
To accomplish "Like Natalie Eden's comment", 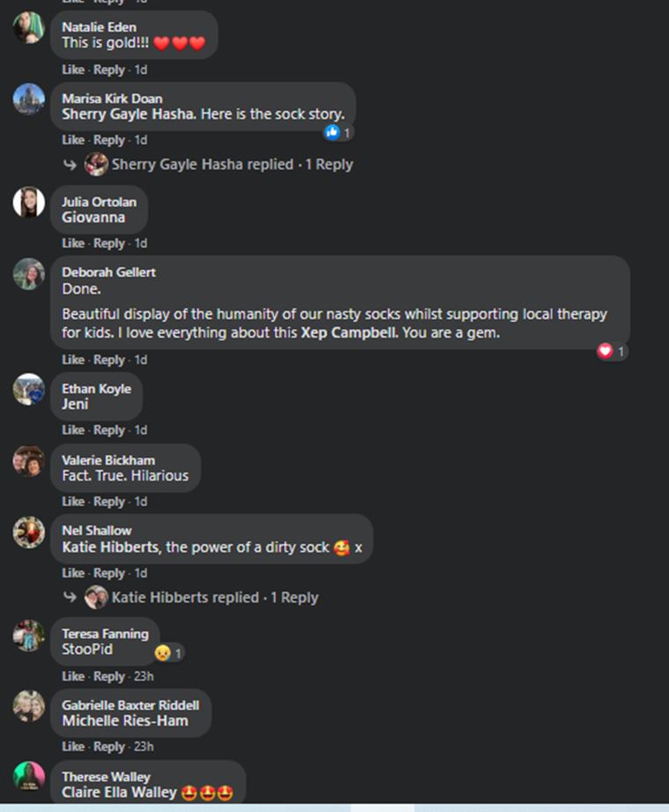I will [x=73, y=70].
